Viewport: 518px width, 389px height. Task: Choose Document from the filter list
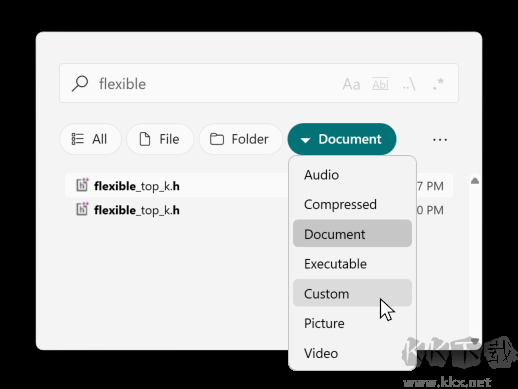pos(352,234)
